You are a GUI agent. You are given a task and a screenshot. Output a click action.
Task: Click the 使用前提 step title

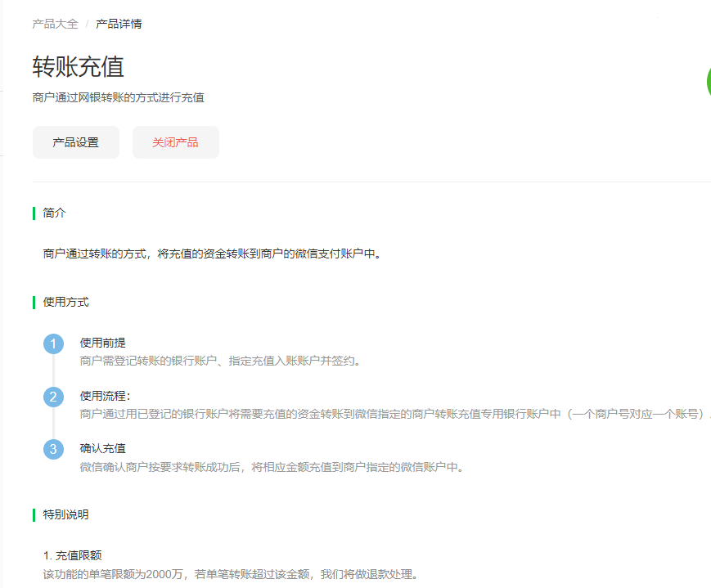(x=102, y=343)
